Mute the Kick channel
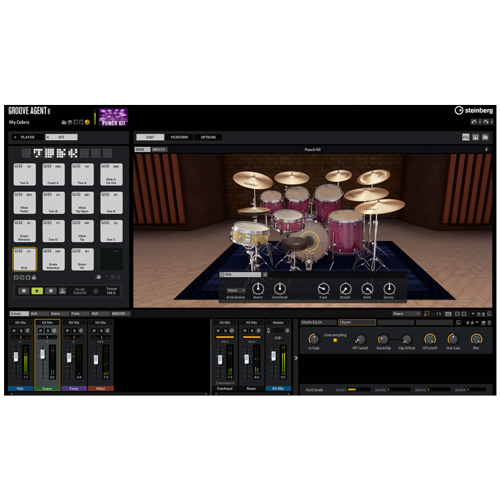The width and height of the screenshot is (500, 500). [14, 331]
